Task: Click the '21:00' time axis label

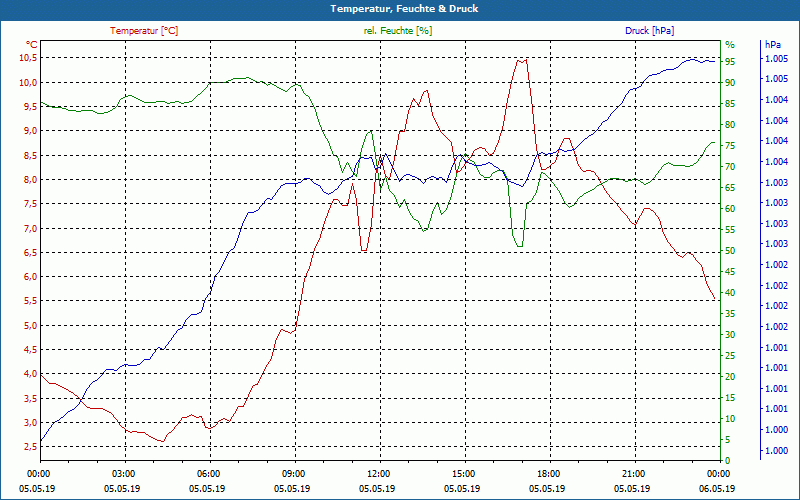Action: (634, 474)
